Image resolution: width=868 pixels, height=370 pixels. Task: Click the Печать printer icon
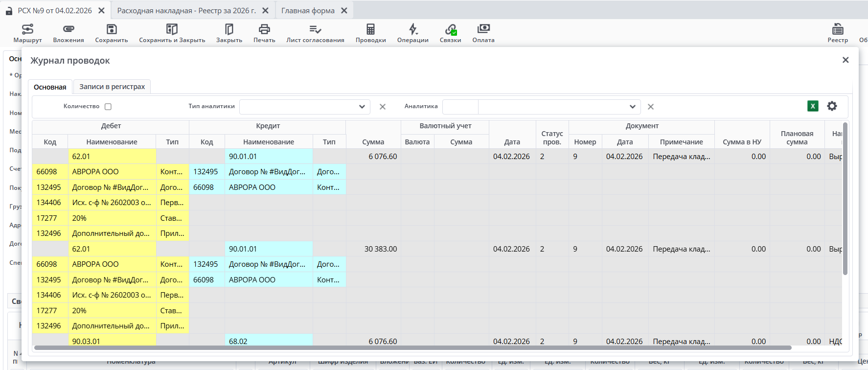tap(264, 29)
